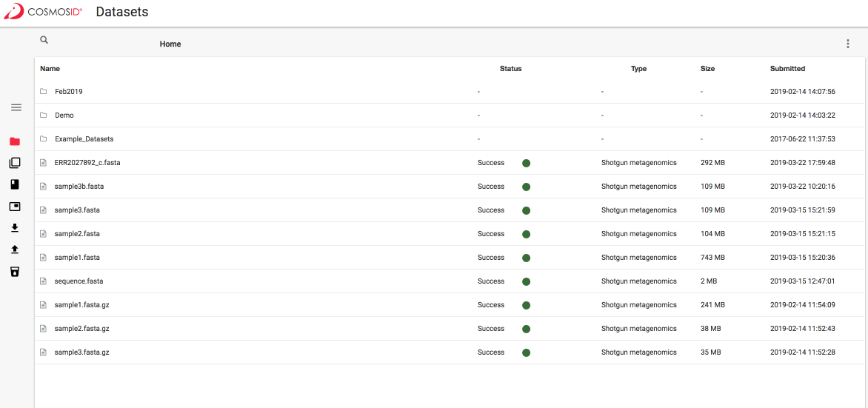This screenshot has height=408, width=868.
Task: Open the stacked copies sidebar icon
Action: click(15, 163)
